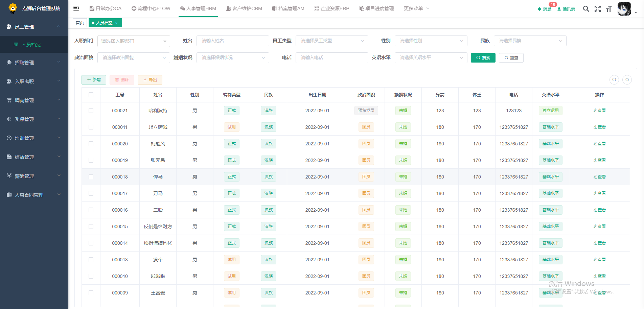The height and width of the screenshot is (309, 644).
Task: Open the 英语水平 dropdown
Action: (x=431, y=57)
